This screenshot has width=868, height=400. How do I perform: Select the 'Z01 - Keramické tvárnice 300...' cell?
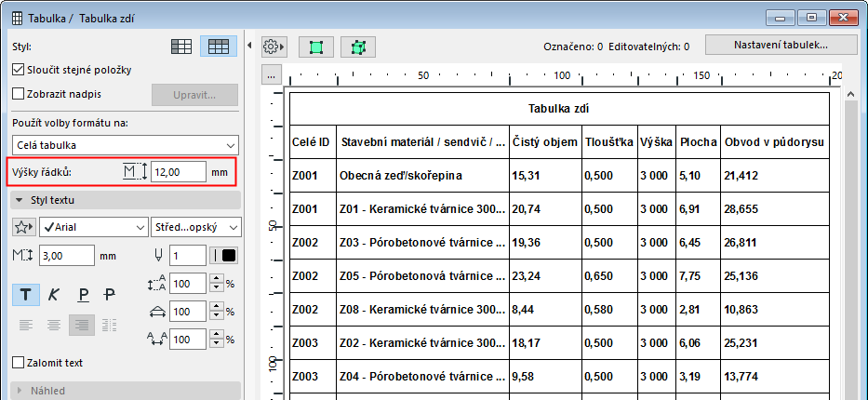422,209
